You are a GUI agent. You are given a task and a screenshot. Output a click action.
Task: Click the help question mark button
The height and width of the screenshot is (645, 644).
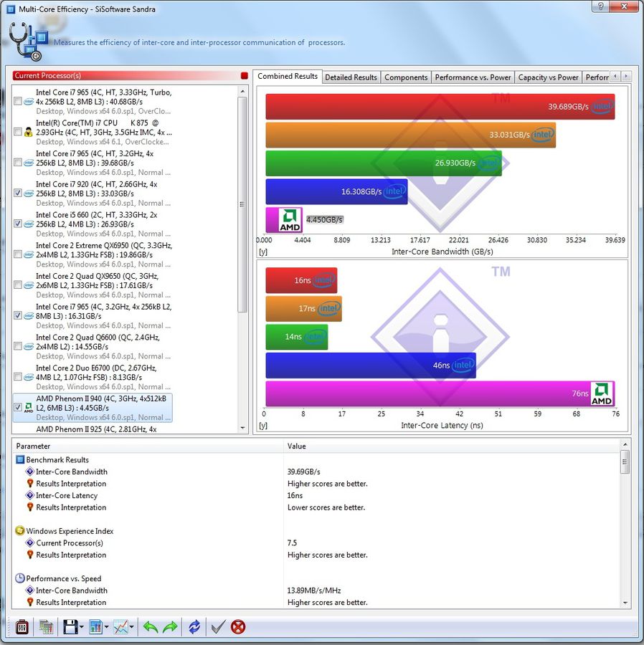[x=600, y=6]
